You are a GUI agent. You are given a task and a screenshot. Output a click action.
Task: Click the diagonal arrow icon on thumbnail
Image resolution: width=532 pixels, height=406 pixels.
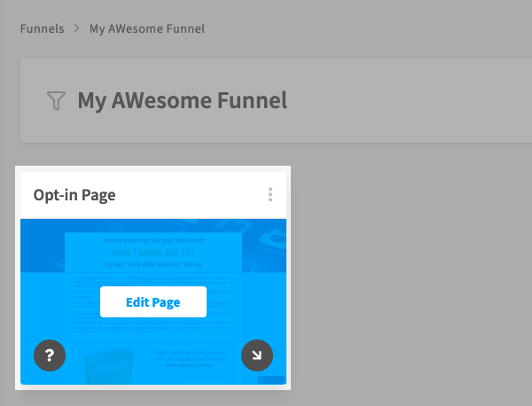tap(256, 355)
